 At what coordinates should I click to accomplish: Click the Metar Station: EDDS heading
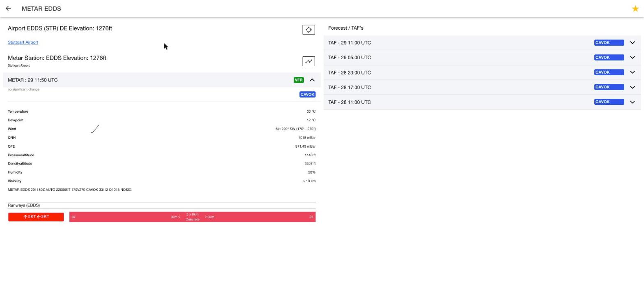pyautogui.click(x=57, y=58)
